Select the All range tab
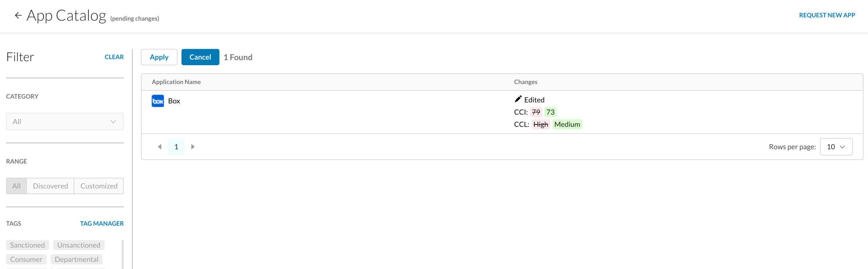Viewport: 868px width, 269px height. click(16, 186)
